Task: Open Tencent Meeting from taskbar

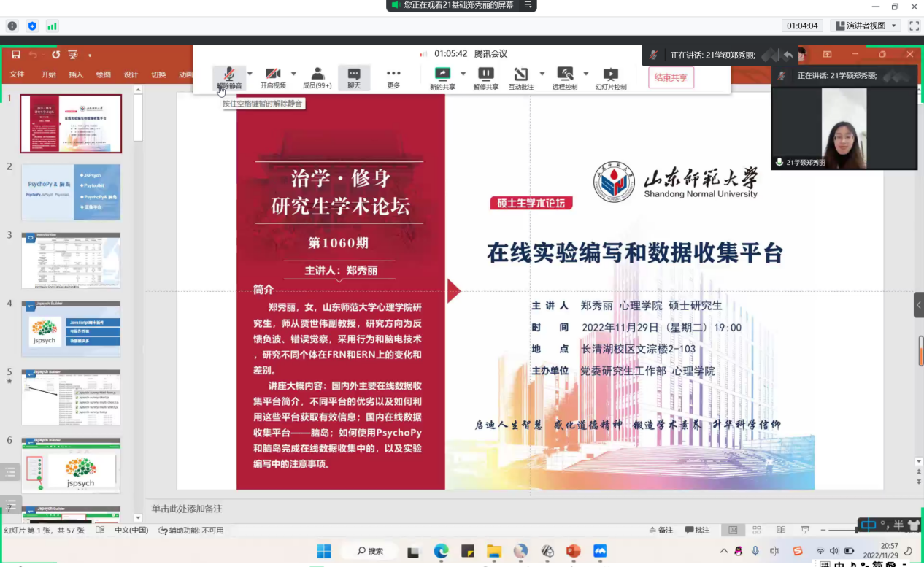Action: point(600,551)
